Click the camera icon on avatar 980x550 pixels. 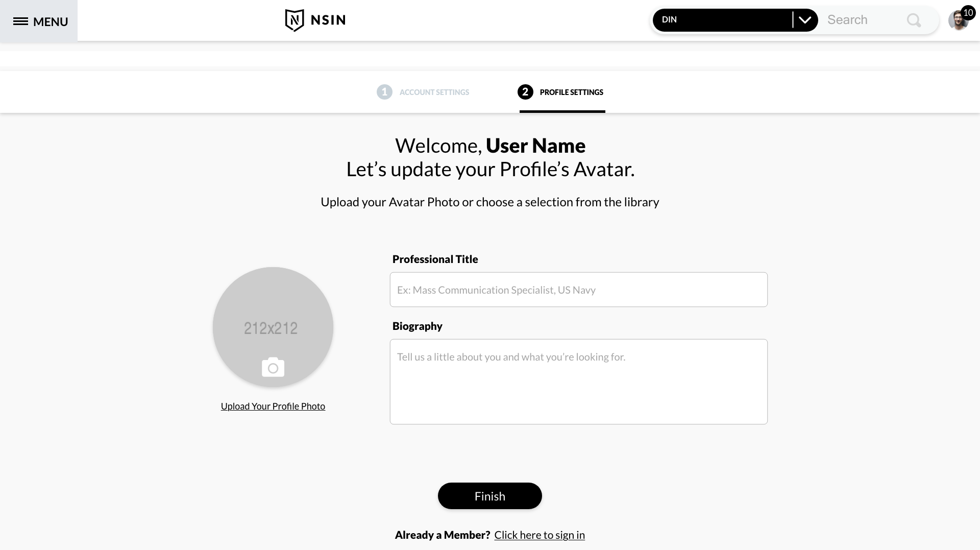pyautogui.click(x=273, y=367)
